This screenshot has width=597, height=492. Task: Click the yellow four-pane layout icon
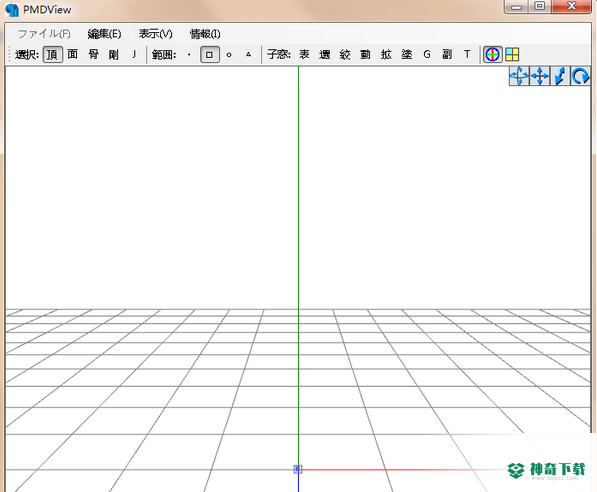tap(512, 54)
